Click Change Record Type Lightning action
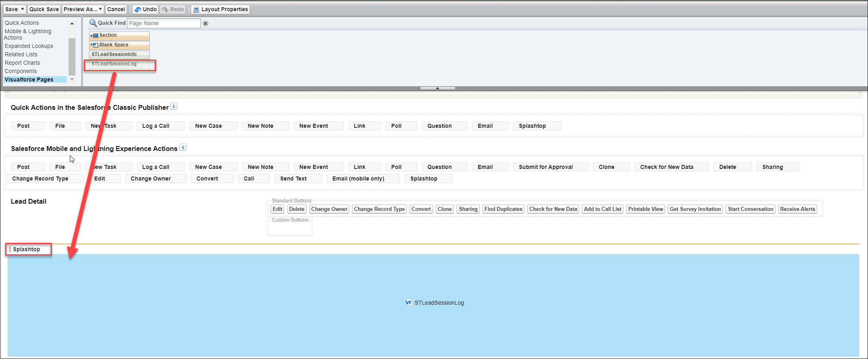Image resolution: width=868 pixels, height=359 pixels. (x=45, y=179)
